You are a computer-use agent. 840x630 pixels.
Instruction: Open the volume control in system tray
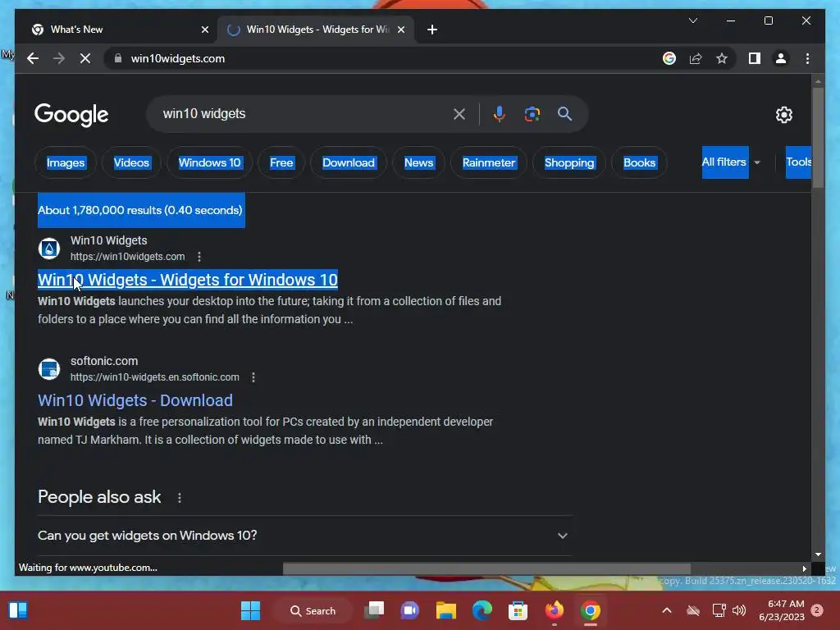[739, 610]
